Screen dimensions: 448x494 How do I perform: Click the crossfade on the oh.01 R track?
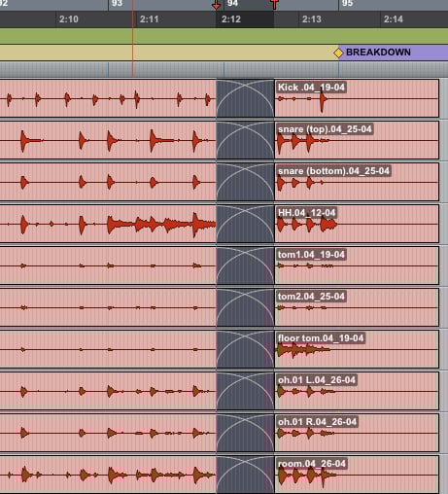(245, 433)
